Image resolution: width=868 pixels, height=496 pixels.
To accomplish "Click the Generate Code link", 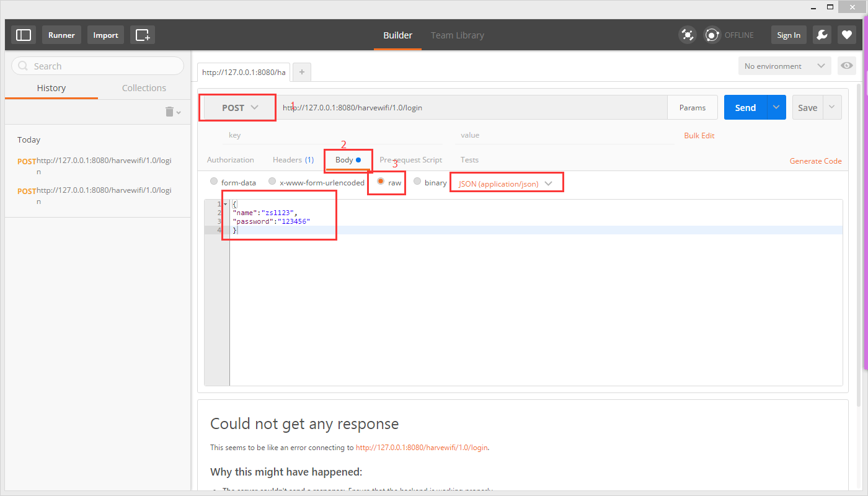I will pos(815,161).
